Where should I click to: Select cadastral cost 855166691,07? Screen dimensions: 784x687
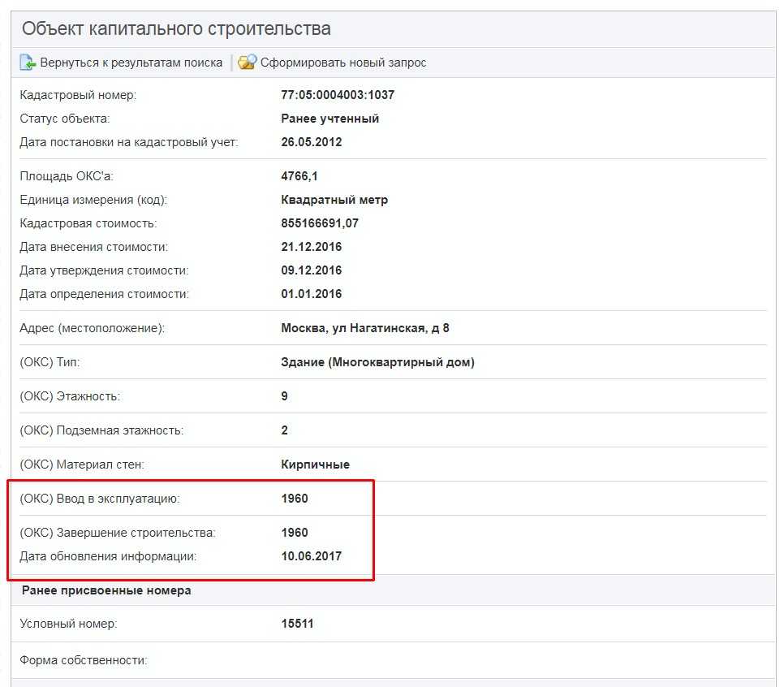click(x=320, y=223)
